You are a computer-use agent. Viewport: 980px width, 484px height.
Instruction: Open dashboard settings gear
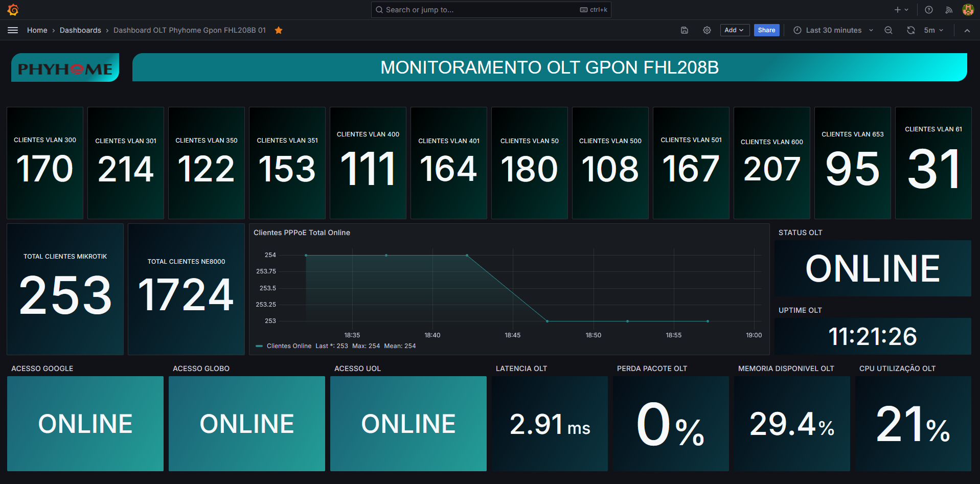pyautogui.click(x=707, y=30)
